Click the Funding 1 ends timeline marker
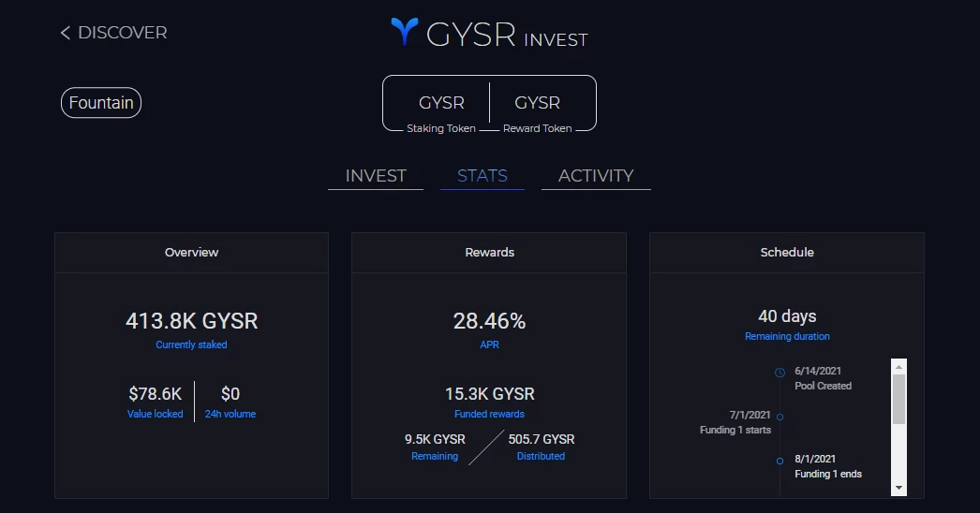Viewport: 980px width, 513px height. (780, 462)
